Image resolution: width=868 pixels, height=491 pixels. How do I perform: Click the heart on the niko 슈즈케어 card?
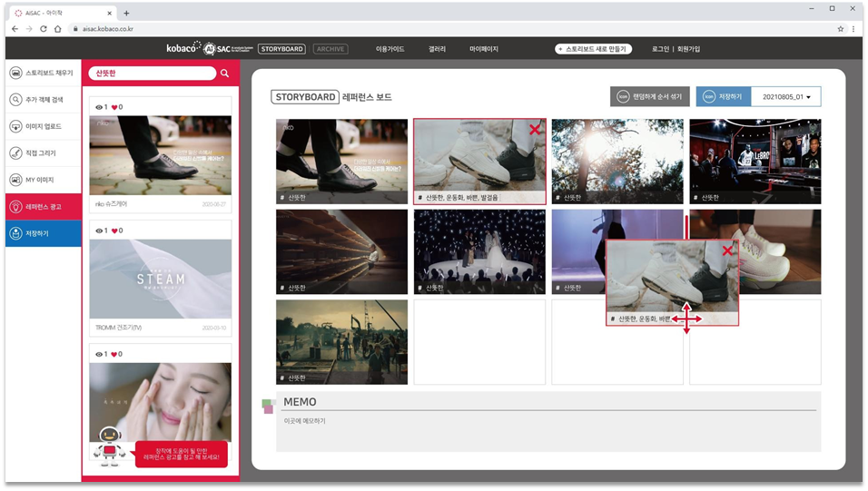114,107
